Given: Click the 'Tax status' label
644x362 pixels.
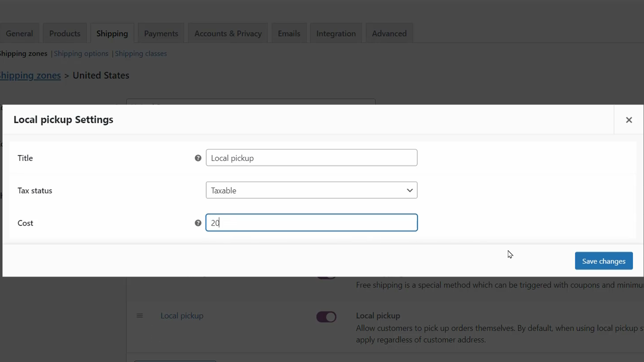Looking at the screenshot, I should coord(35,191).
